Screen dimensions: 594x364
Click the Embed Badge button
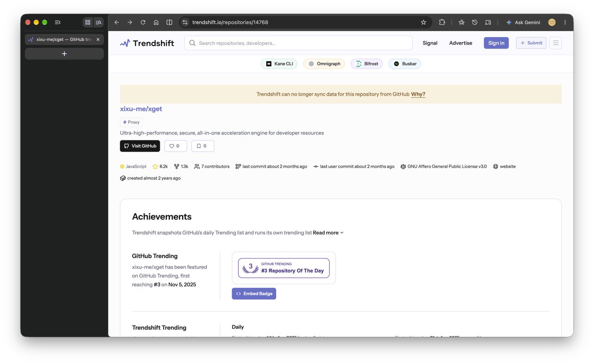(x=254, y=294)
